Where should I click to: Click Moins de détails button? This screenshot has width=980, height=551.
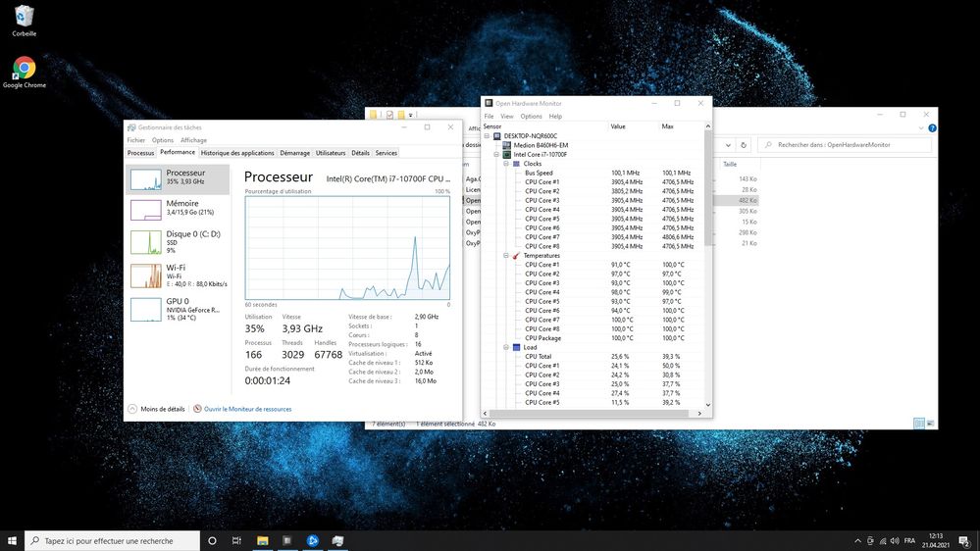tap(156, 409)
